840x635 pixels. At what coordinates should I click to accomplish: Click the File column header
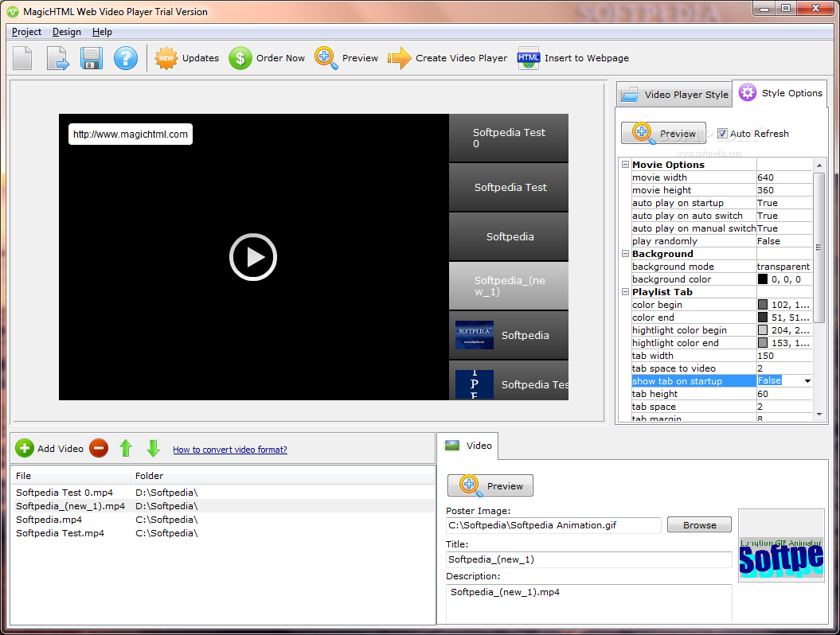(x=71, y=475)
